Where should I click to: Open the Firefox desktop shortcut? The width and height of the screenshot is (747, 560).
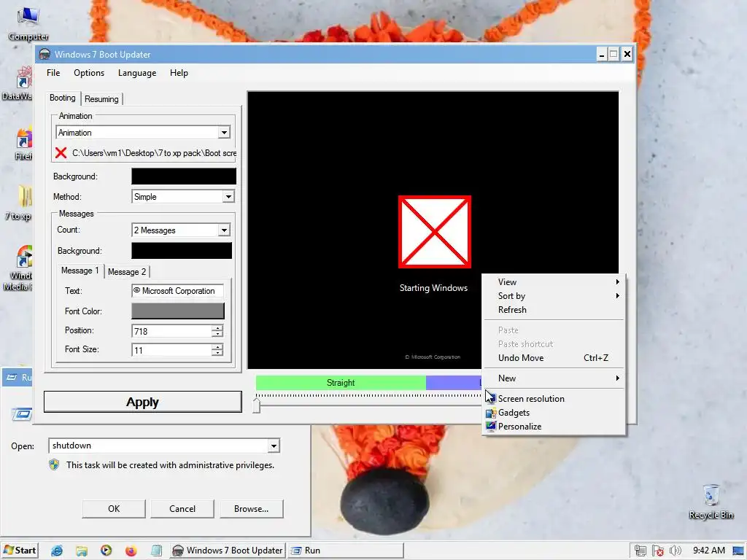click(23, 143)
